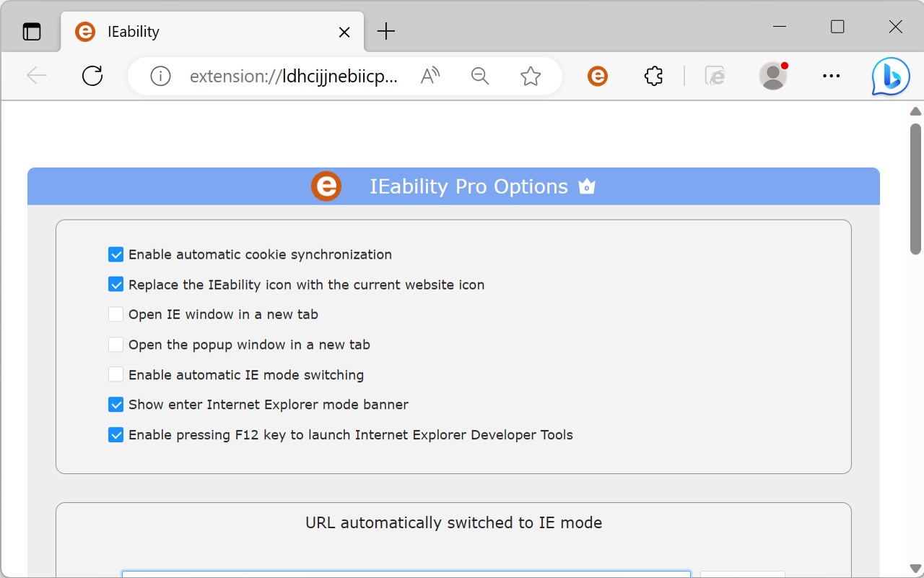This screenshot has height=578, width=924.
Task: Click the reload page button
Action: click(x=92, y=76)
